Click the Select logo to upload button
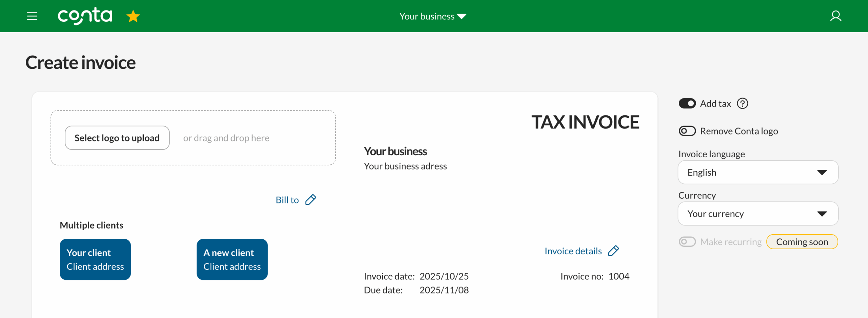 click(x=117, y=138)
